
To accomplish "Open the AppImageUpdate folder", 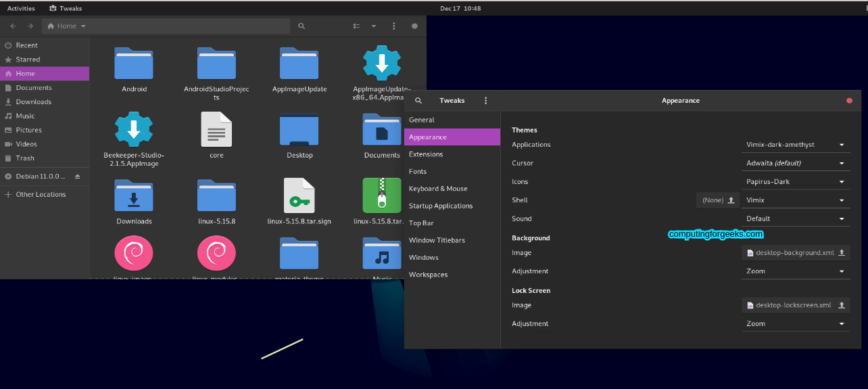I will coord(299,64).
